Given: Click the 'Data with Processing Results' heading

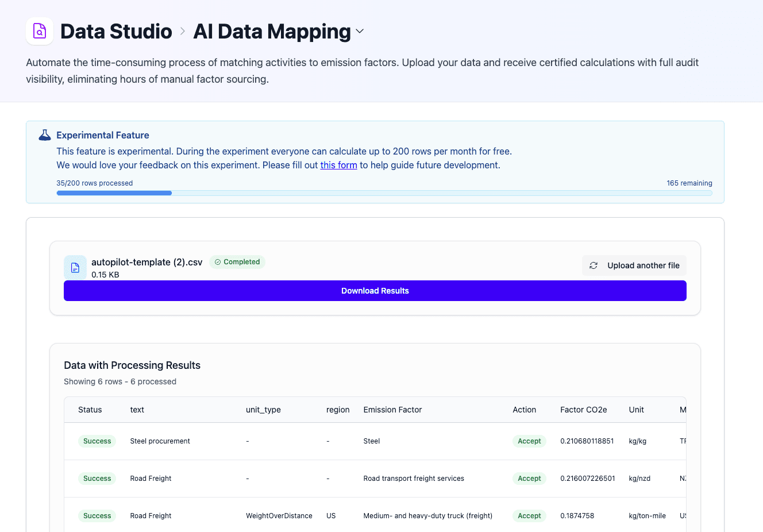Looking at the screenshot, I should point(132,365).
